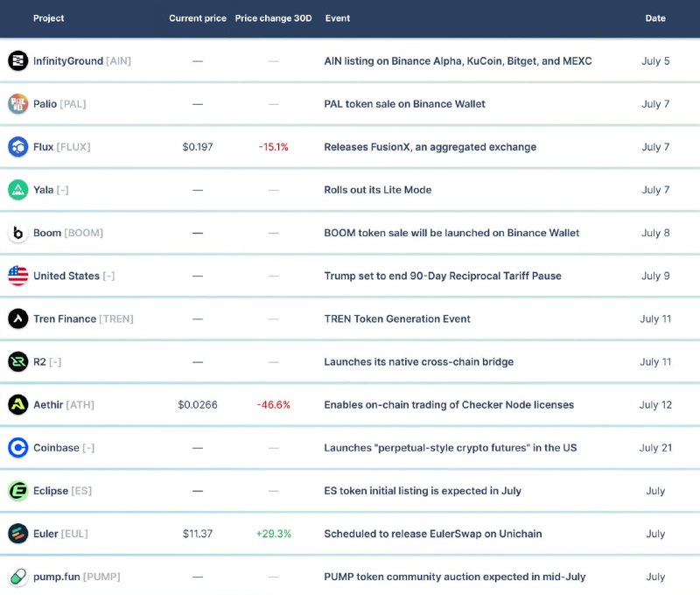Open the Flux [FLUX] project name
This screenshot has width=700, height=595.
61,147
